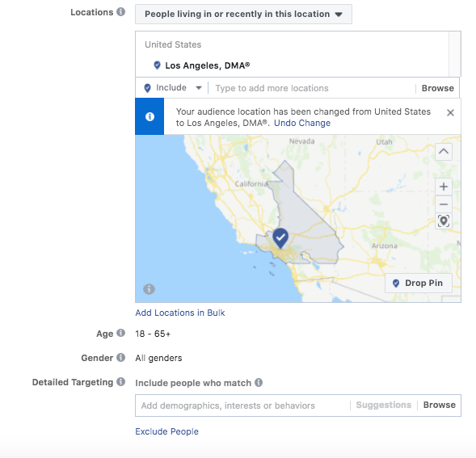The image size is (476, 458).
Task: Open the Include location type dropdown
Action: tap(173, 88)
